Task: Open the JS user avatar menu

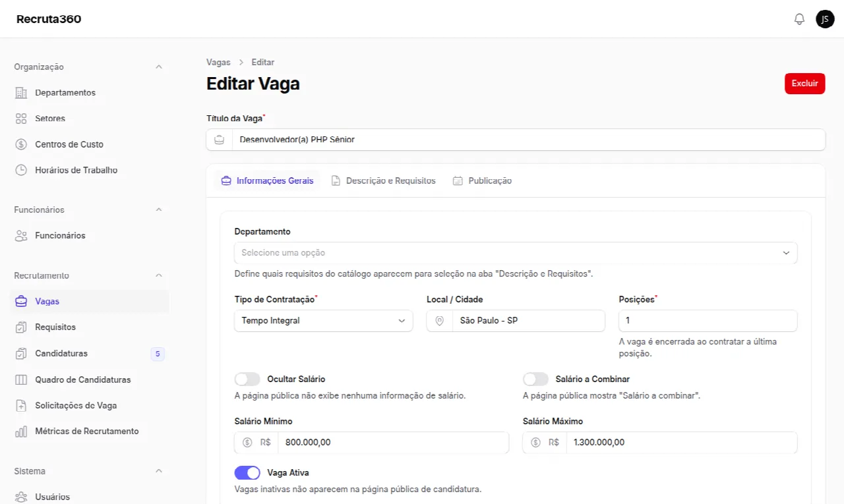Action: point(825,19)
